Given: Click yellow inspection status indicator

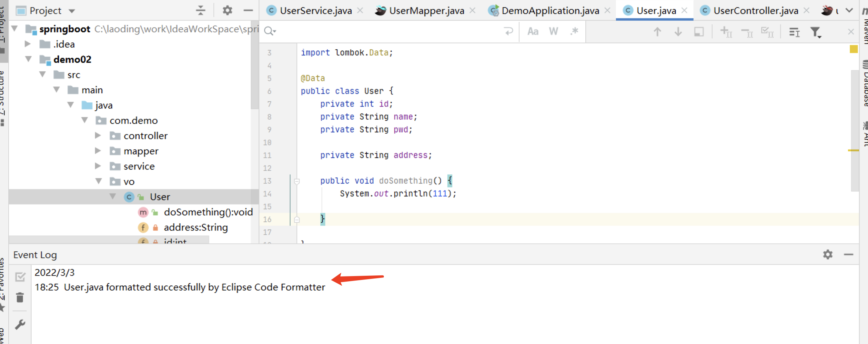Looking at the screenshot, I should 854,49.
